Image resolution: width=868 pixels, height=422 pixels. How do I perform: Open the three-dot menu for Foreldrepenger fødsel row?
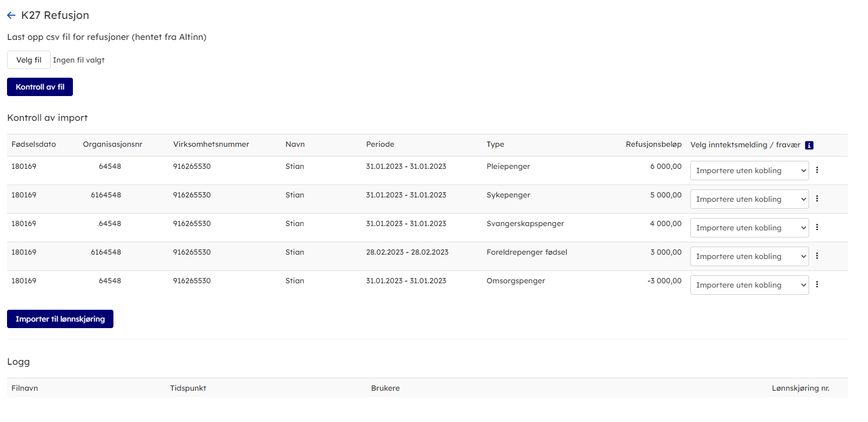pyautogui.click(x=817, y=256)
